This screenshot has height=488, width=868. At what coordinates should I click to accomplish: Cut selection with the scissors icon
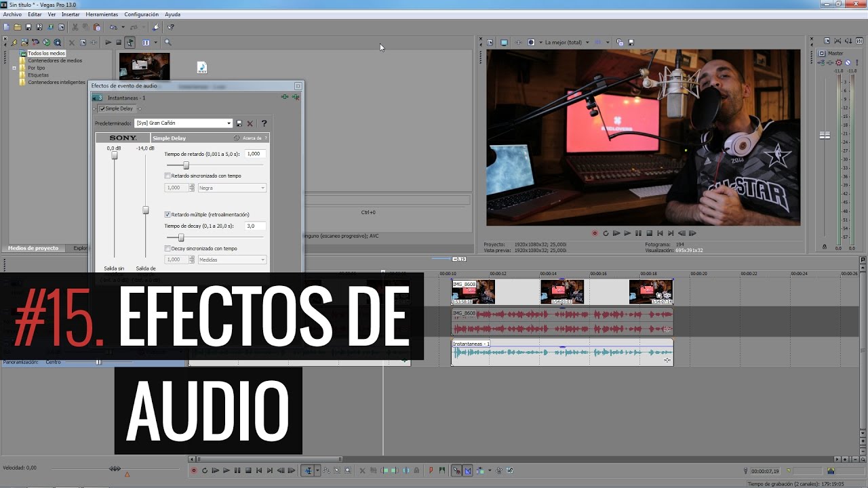click(x=75, y=27)
